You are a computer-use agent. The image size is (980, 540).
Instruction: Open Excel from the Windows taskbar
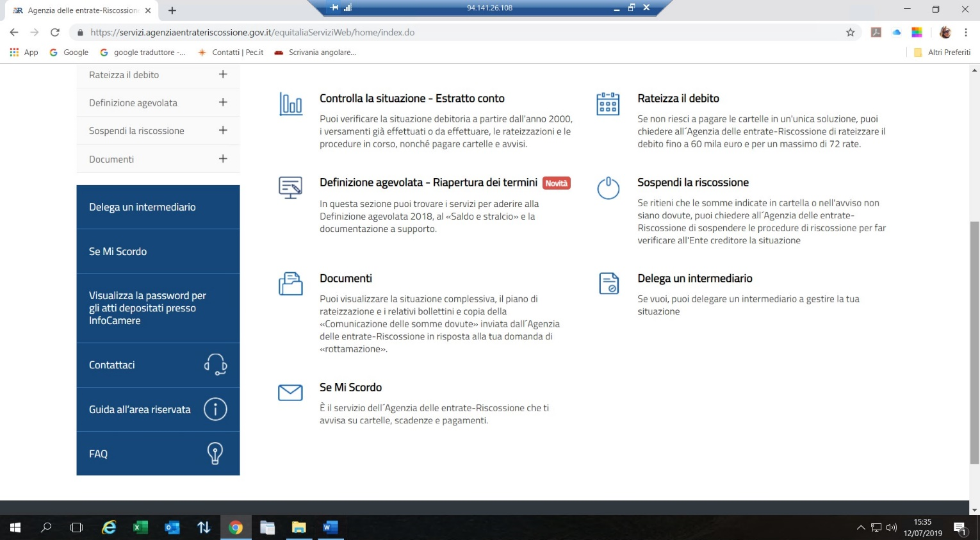pyautogui.click(x=140, y=527)
